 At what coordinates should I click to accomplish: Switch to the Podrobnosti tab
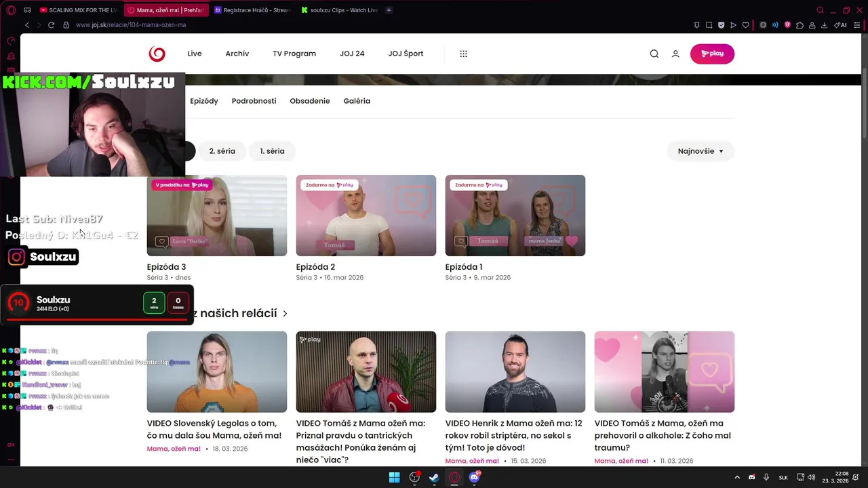click(x=254, y=101)
